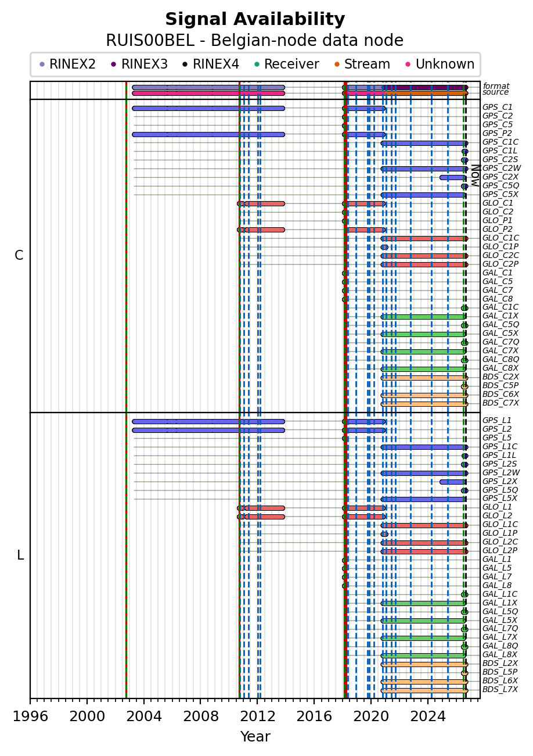Select the Receiver legend label
Image resolution: width=533 pixels, height=756 pixels.
pyautogui.click(x=291, y=65)
